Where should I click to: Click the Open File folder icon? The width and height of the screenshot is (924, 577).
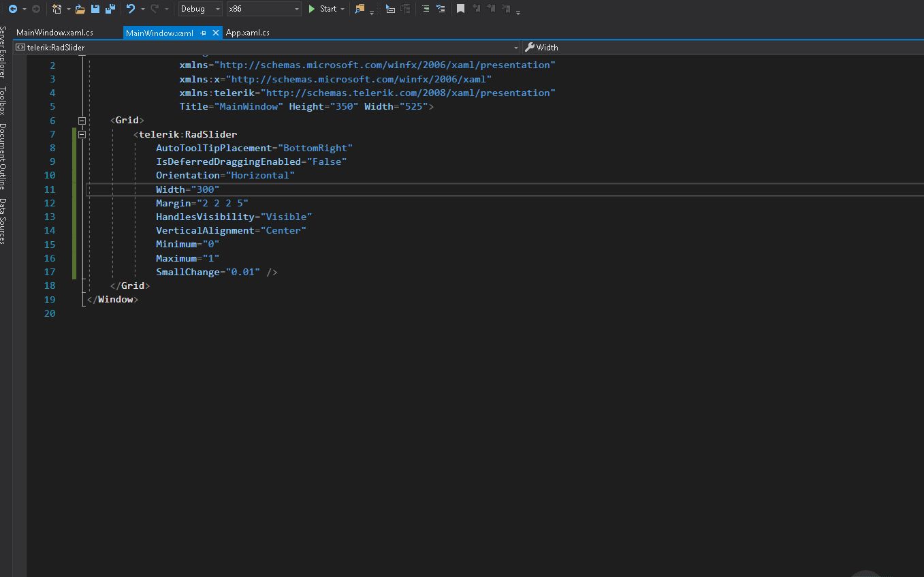[80, 9]
